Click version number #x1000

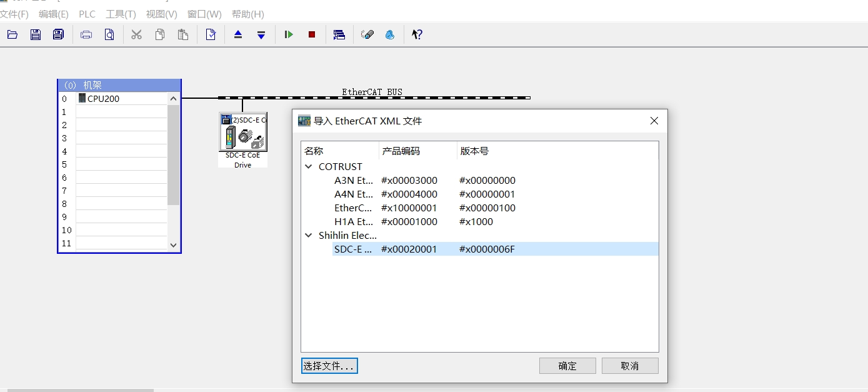pos(476,222)
